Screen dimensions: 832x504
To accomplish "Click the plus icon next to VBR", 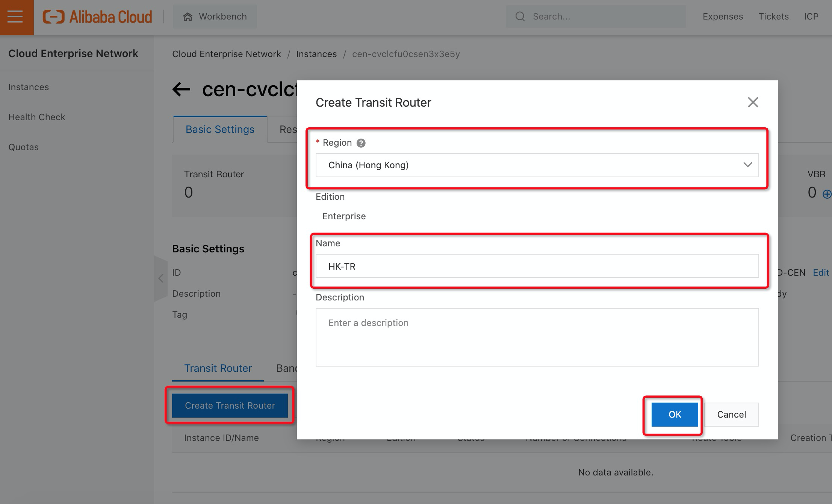I will click(x=826, y=194).
